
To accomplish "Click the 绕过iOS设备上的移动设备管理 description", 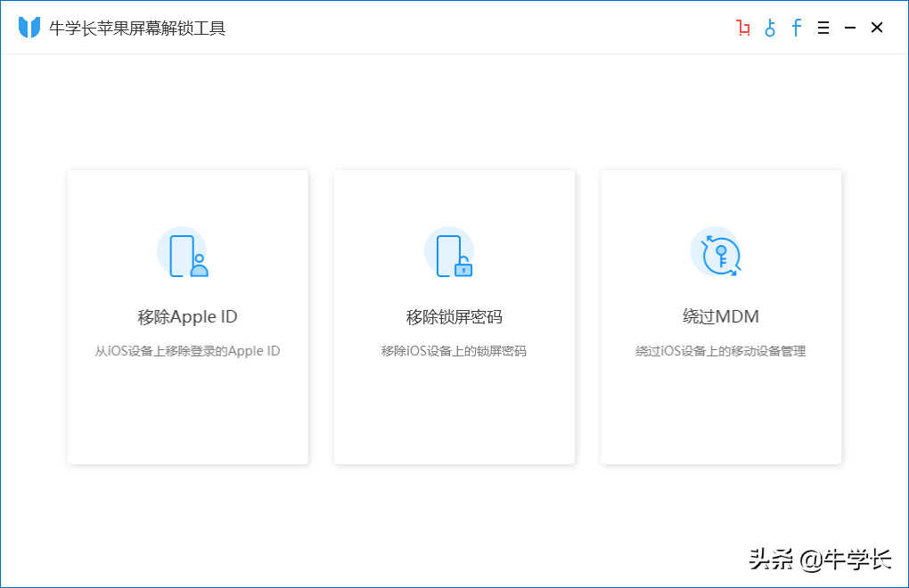I will (x=720, y=351).
